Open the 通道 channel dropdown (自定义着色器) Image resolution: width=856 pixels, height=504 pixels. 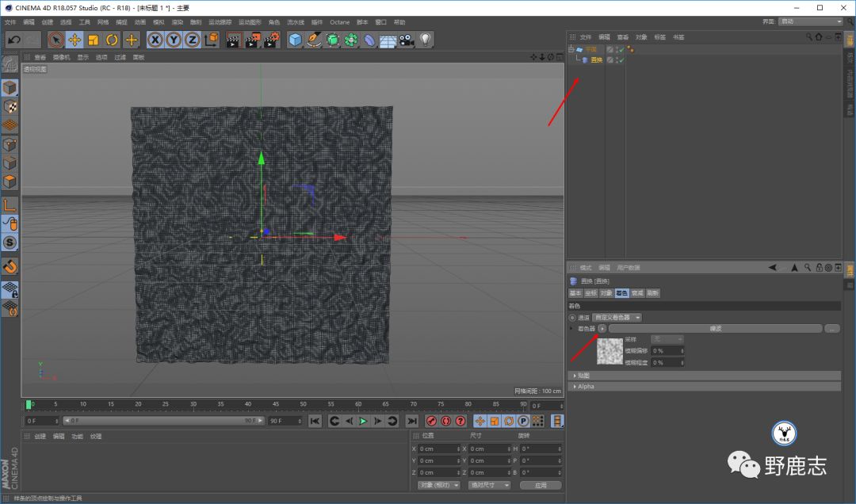(617, 317)
